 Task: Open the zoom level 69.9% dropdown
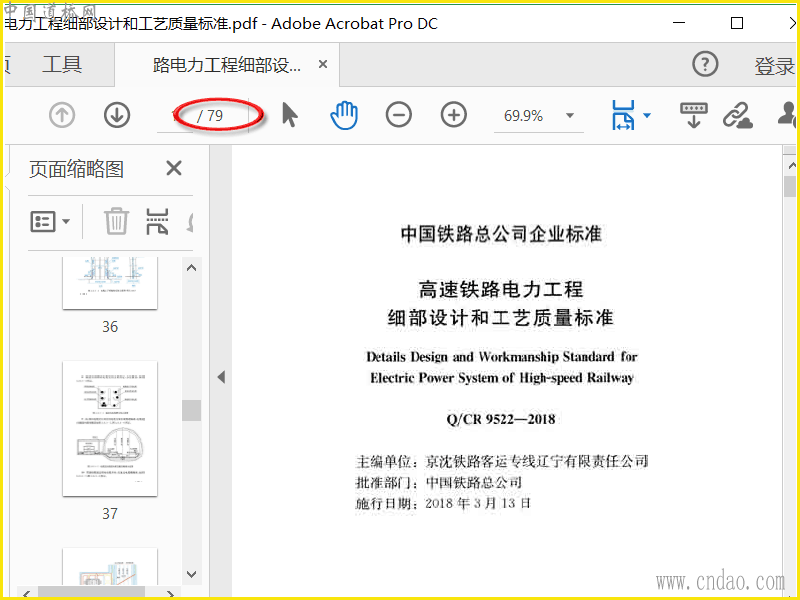(570, 116)
